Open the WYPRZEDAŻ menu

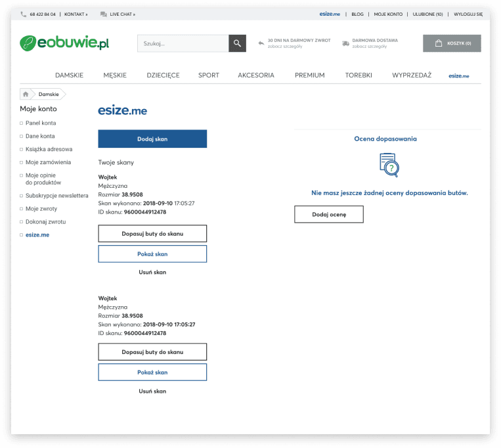412,75
